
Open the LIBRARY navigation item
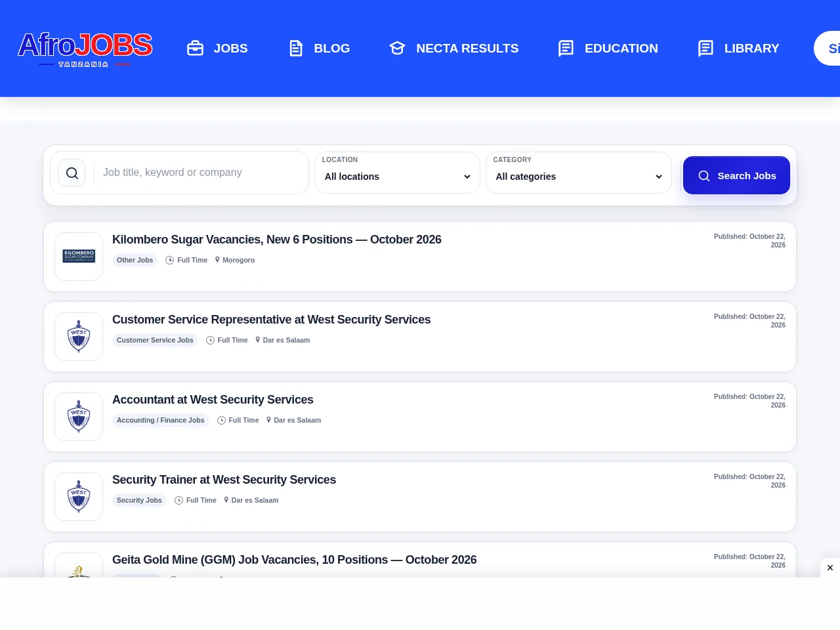[752, 49]
